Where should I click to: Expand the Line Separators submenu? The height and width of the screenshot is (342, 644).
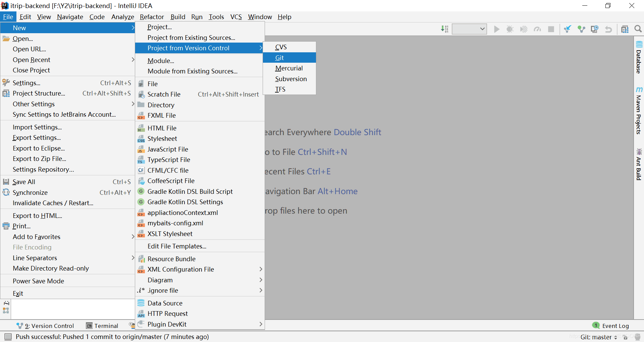coord(67,258)
